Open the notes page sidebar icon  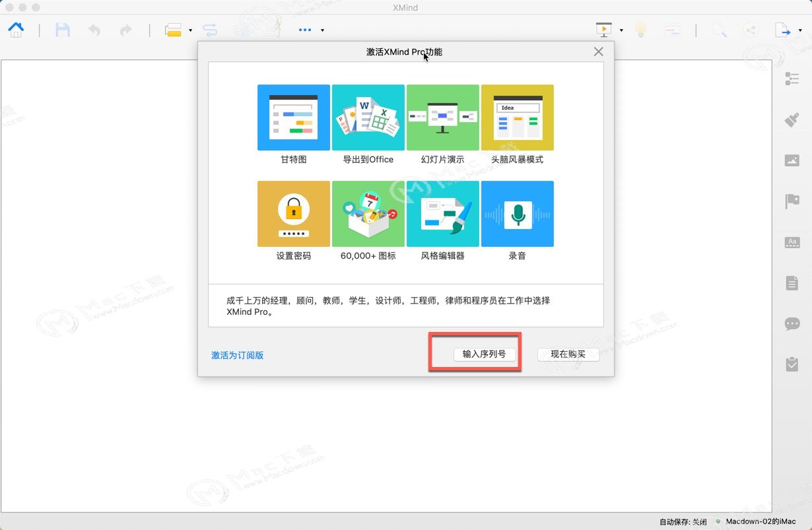[x=792, y=283]
